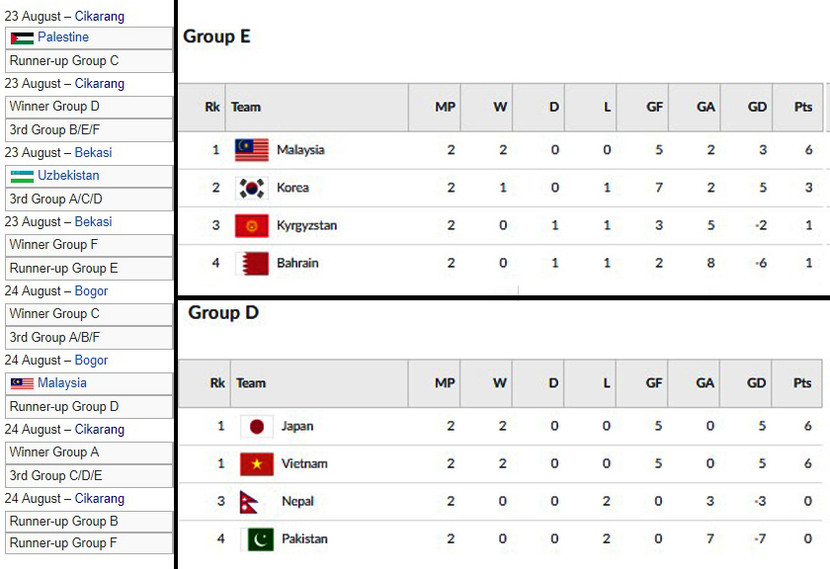Image resolution: width=830 pixels, height=569 pixels.
Task: Open the Malaysia link in bracket
Action: (x=62, y=383)
